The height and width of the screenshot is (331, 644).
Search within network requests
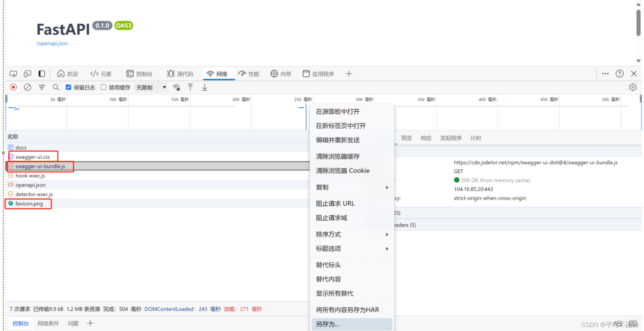[x=56, y=87]
